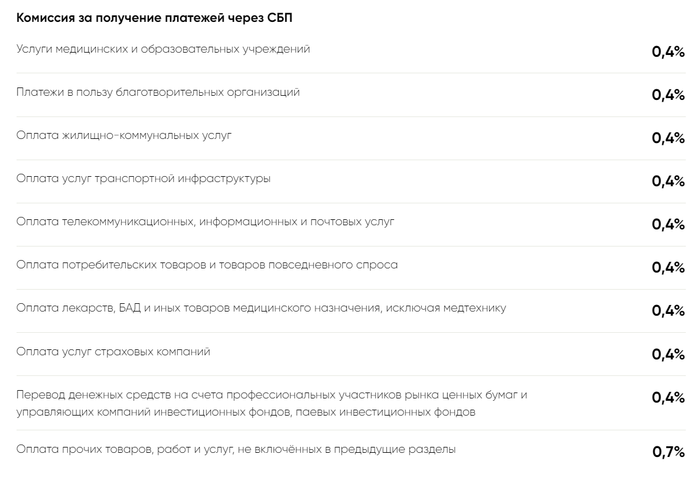Click the 0,4% rate for investment fund transfers
The image size is (700, 480).
668,398
